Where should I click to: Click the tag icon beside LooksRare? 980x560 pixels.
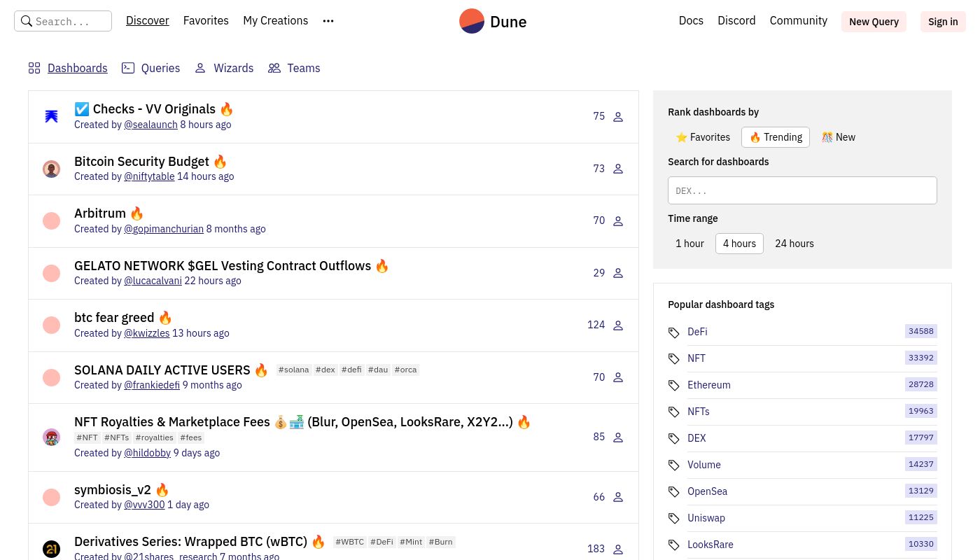pyautogui.click(x=674, y=545)
